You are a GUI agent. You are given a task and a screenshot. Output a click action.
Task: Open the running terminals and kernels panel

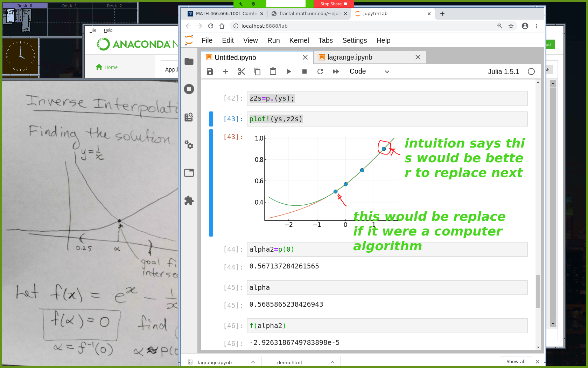(189, 89)
